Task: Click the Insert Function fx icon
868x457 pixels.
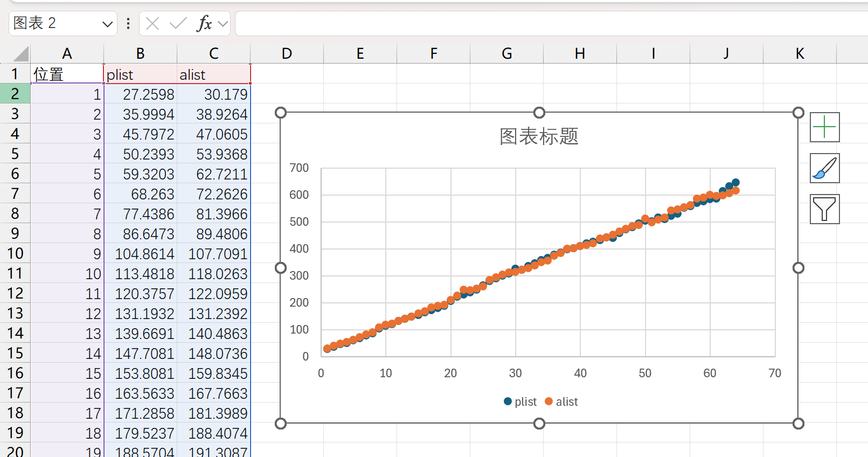Action: [x=204, y=24]
